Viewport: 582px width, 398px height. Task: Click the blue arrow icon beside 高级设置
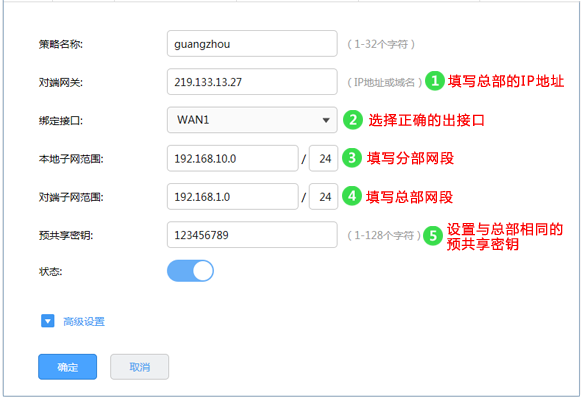(x=48, y=321)
